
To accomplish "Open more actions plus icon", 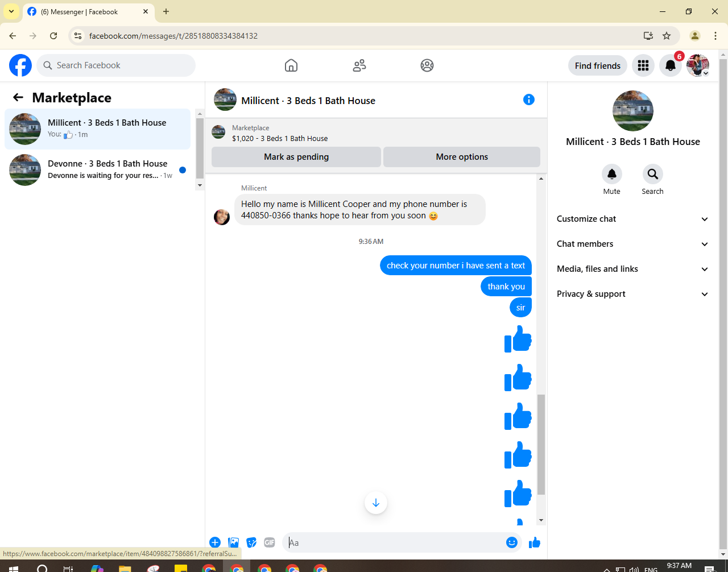I will [x=215, y=542].
